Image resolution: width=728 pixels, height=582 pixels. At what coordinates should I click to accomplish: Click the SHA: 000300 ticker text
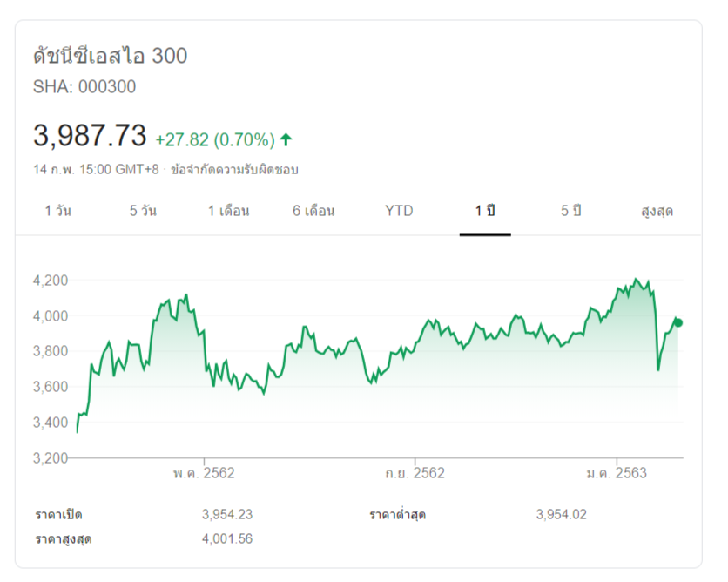(x=84, y=86)
